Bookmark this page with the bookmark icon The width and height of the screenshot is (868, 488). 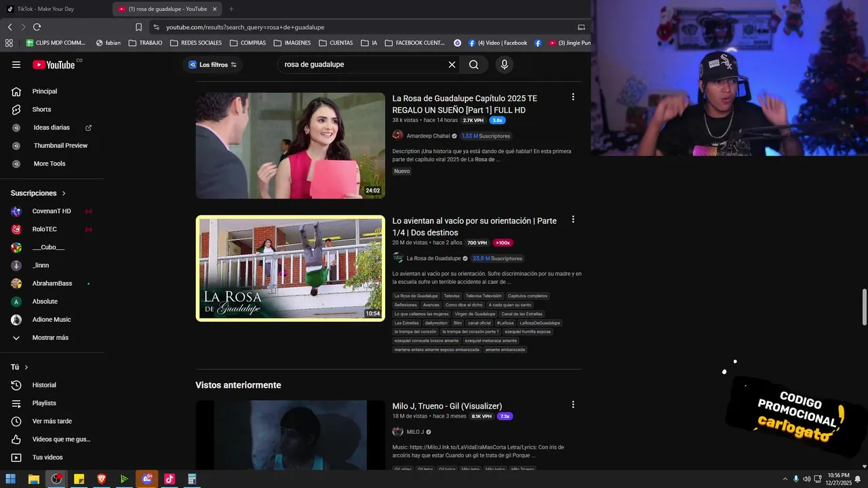tap(138, 27)
